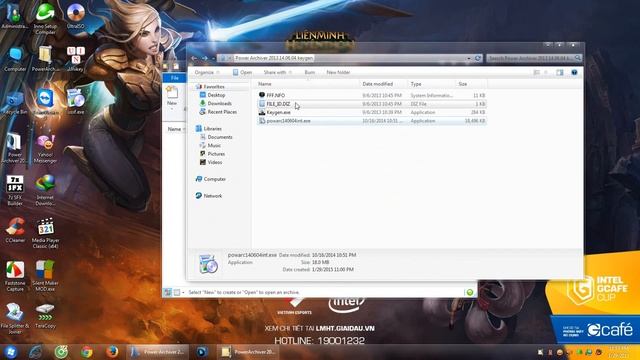Open Firefox from the taskbar

(x=112, y=351)
